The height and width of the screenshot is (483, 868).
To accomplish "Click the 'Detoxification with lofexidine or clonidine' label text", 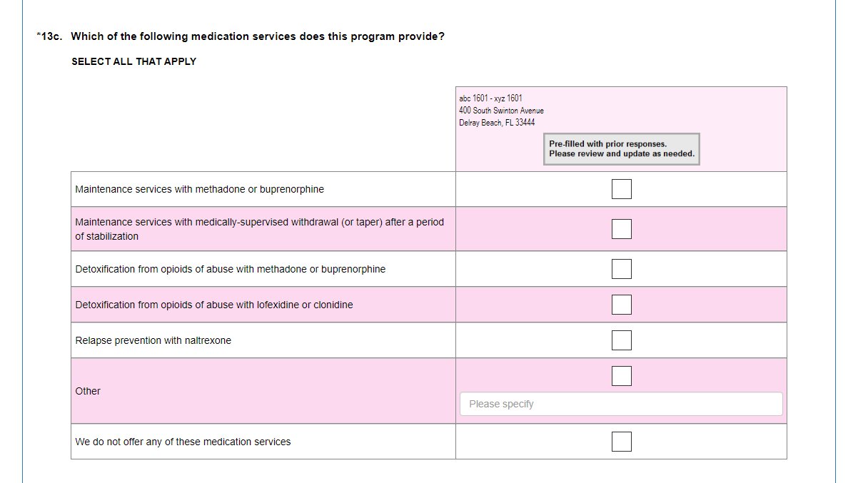I will tap(214, 305).
